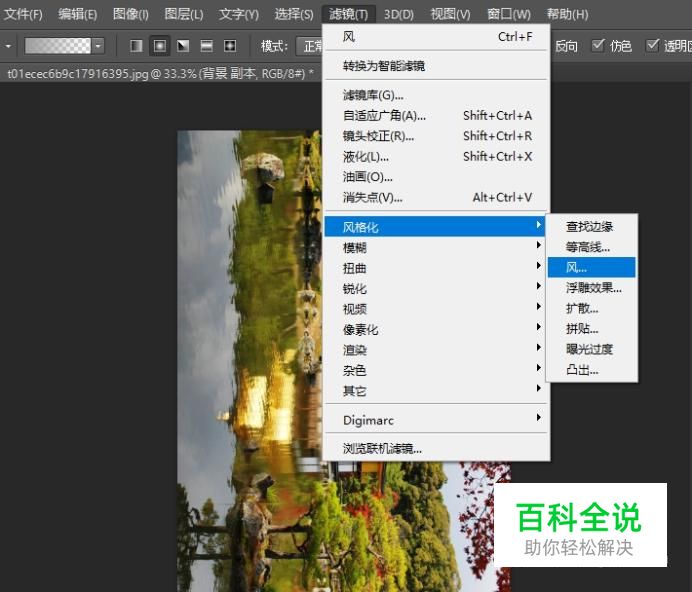Open the 图像(I) menu

pos(131,14)
